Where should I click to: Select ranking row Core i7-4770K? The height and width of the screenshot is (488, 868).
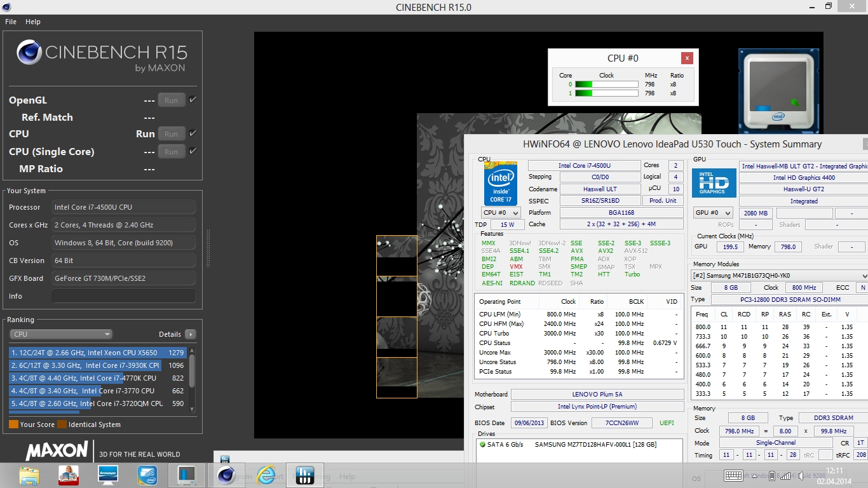tap(98, 378)
